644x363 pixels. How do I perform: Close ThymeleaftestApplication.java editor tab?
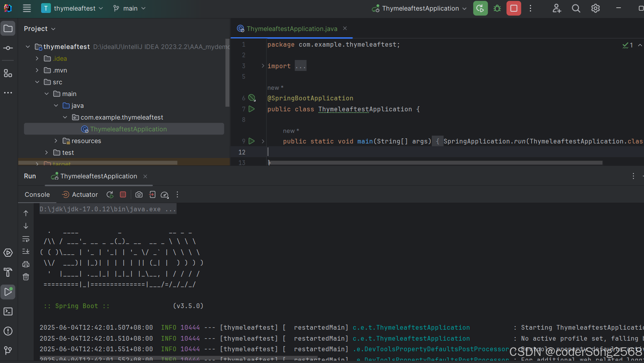[x=345, y=28]
